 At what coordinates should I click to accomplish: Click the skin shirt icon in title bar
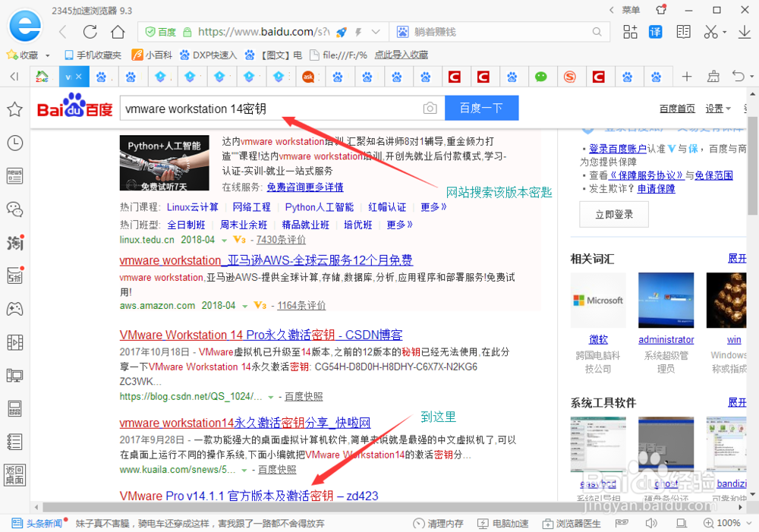tap(661, 10)
